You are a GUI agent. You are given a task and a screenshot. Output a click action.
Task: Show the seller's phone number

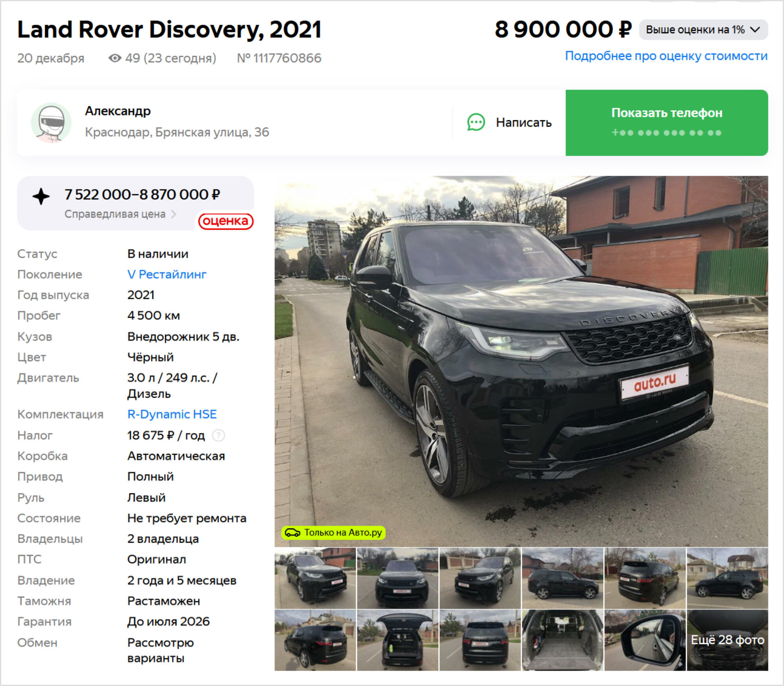(666, 123)
